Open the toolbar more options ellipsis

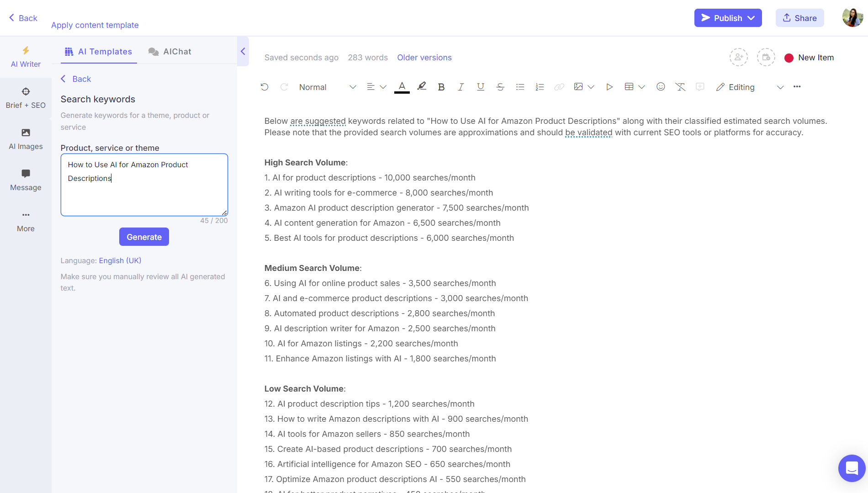pyautogui.click(x=797, y=86)
